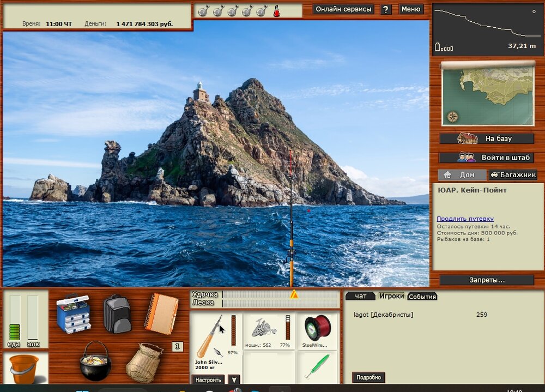Open the fish keepnet sack

click(144, 363)
